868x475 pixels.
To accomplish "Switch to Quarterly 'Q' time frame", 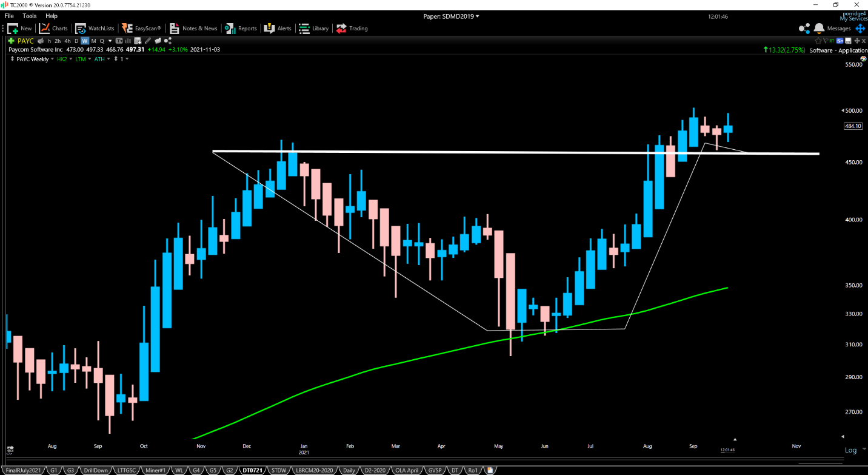I will 102,41.
